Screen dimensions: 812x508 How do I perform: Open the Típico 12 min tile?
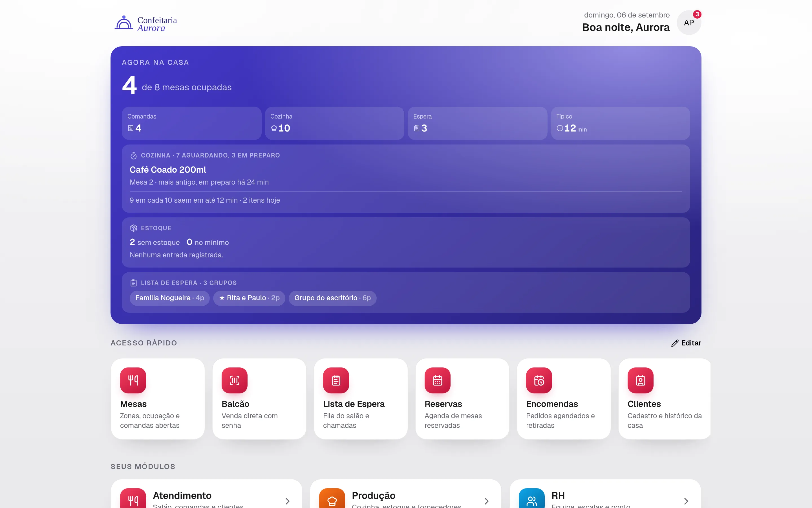coord(620,123)
